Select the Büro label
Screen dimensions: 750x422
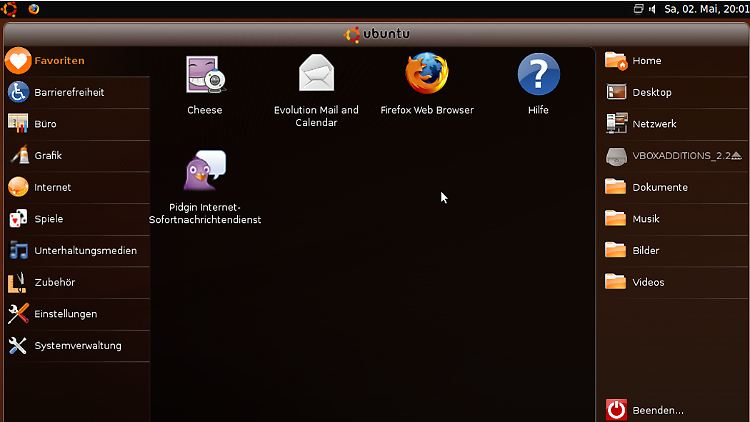coord(45,124)
